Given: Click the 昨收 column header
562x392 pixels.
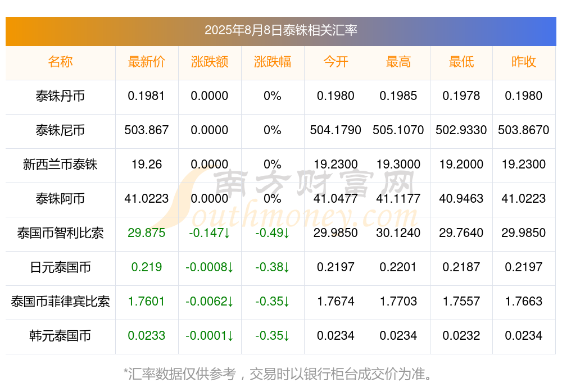Looking at the screenshot, I should coord(524,62).
